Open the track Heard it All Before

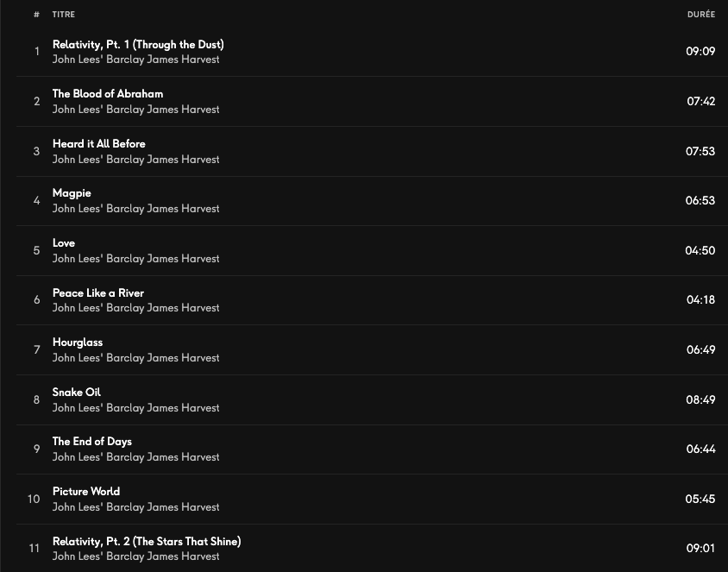tap(99, 143)
